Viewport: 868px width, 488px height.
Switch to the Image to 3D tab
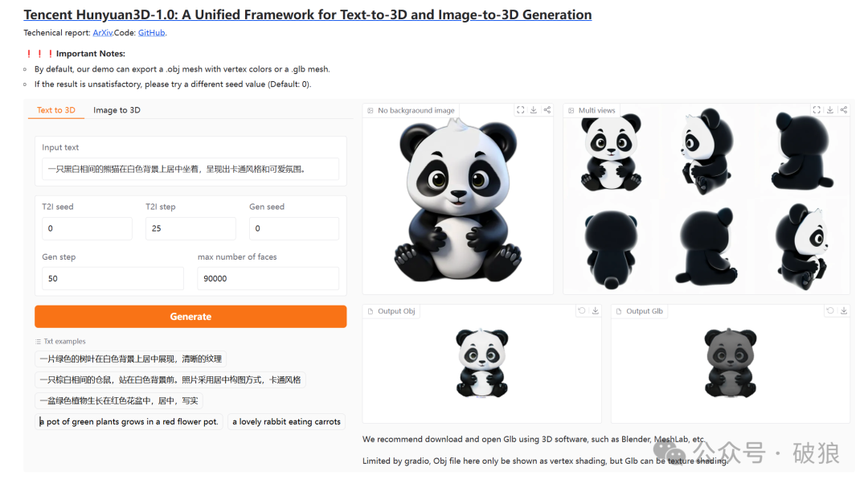click(117, 109)
